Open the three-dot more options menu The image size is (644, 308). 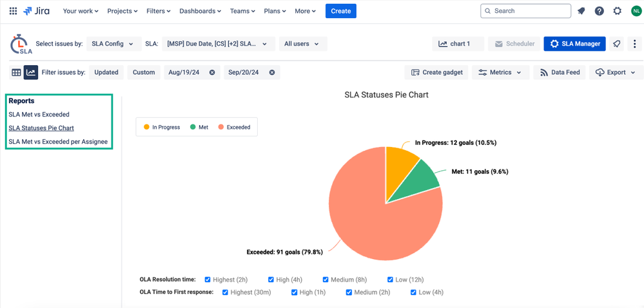tap(634, 44)
